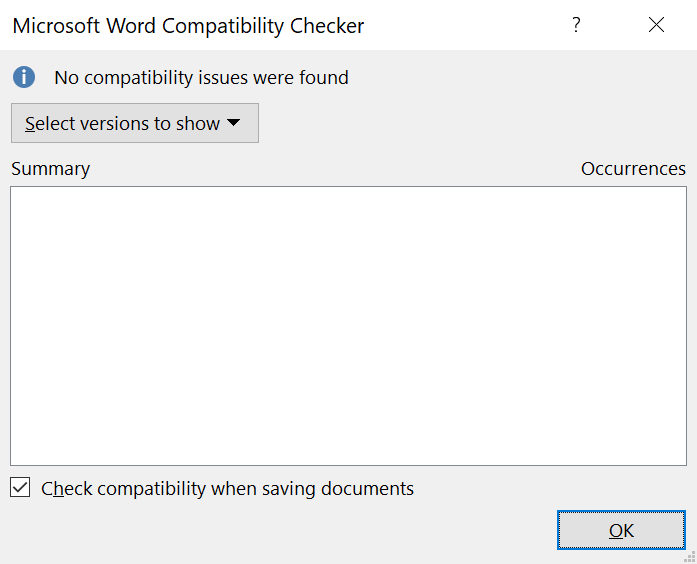Toggle the Check compatibility when saving checkbox
697x564 pixels.
tap(20, 488)
